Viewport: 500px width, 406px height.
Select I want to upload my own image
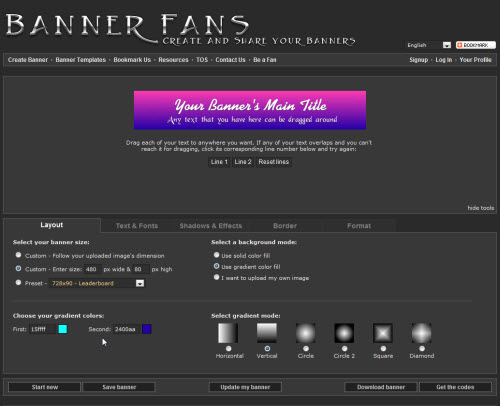point(217,277)
